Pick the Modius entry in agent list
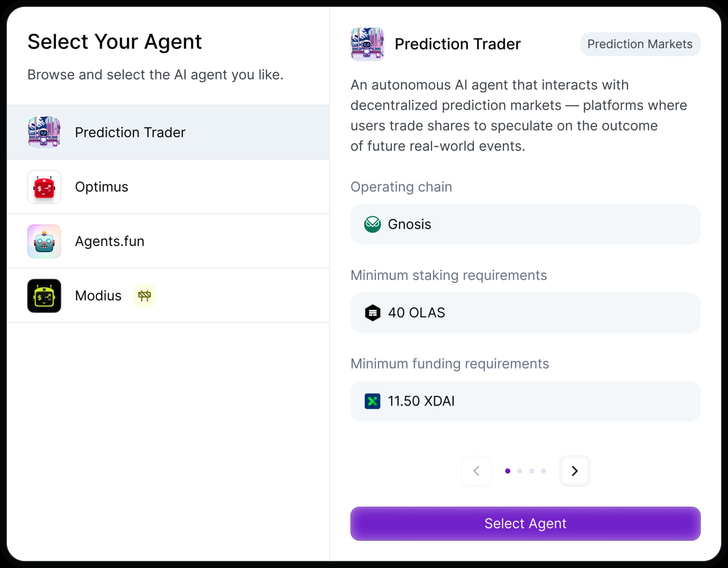Viewport: 728px width, 568px height. click(98, 296)
